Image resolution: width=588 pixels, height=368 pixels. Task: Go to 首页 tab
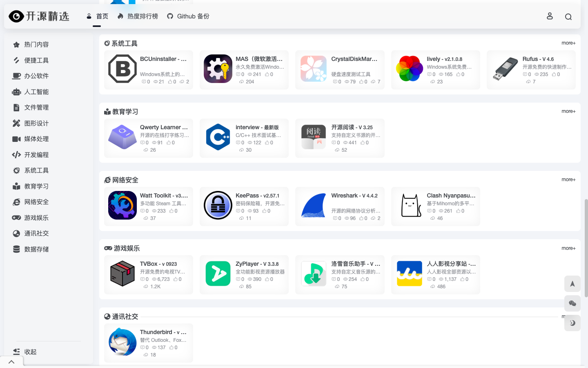97,16
